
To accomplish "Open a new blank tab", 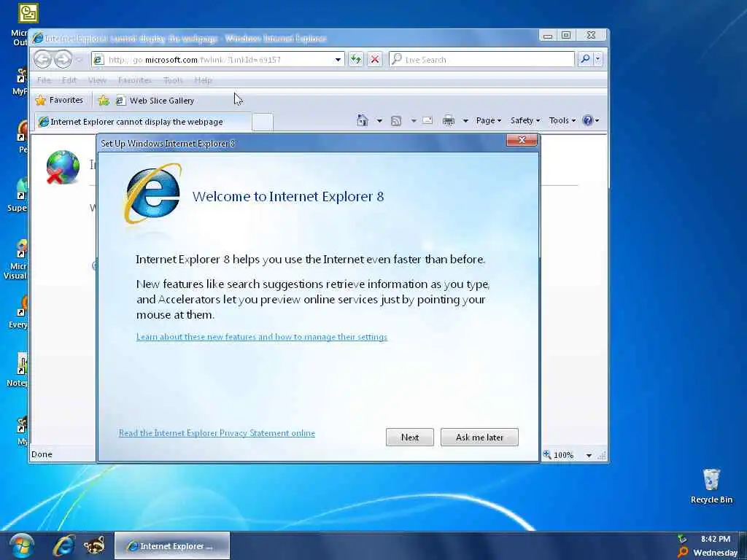I will tap(263, 122).
